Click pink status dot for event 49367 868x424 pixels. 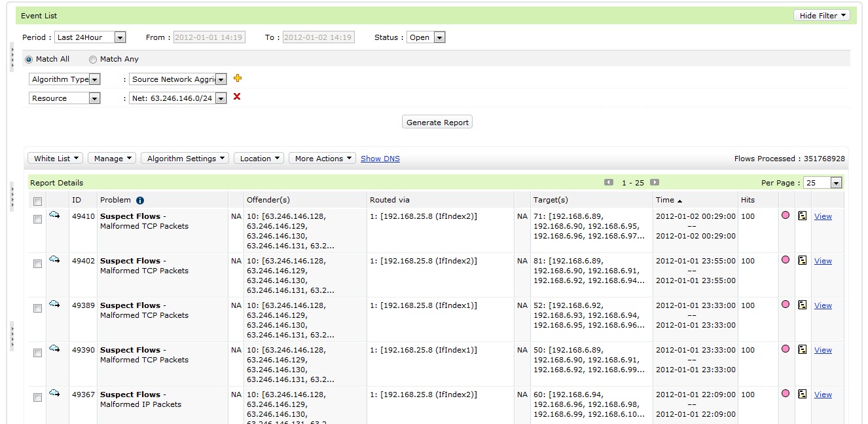[x=786, y=393]
